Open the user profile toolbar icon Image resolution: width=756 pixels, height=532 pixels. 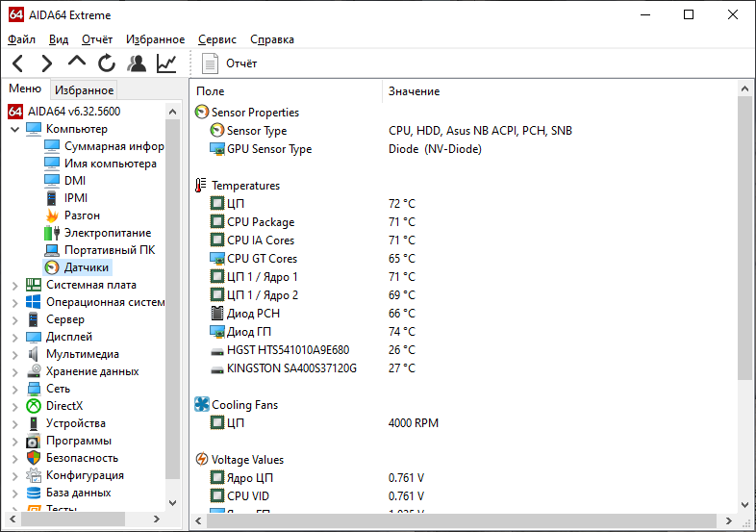tap(137, 63)
